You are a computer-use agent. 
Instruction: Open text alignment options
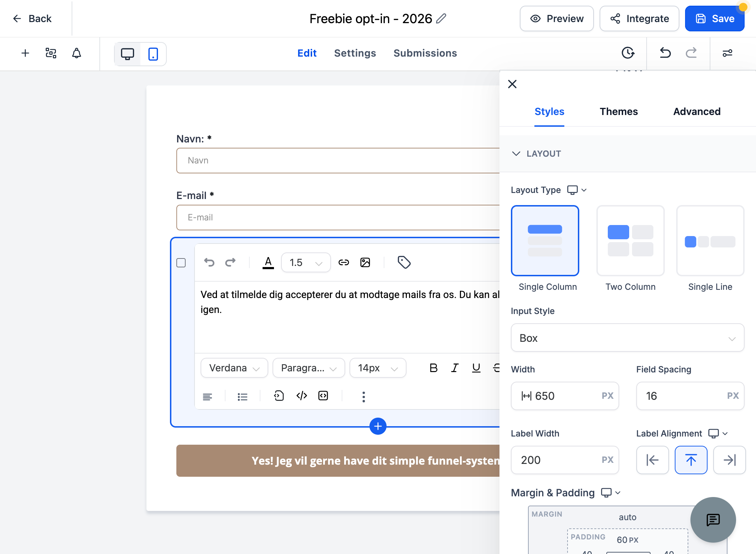[207, 396]
